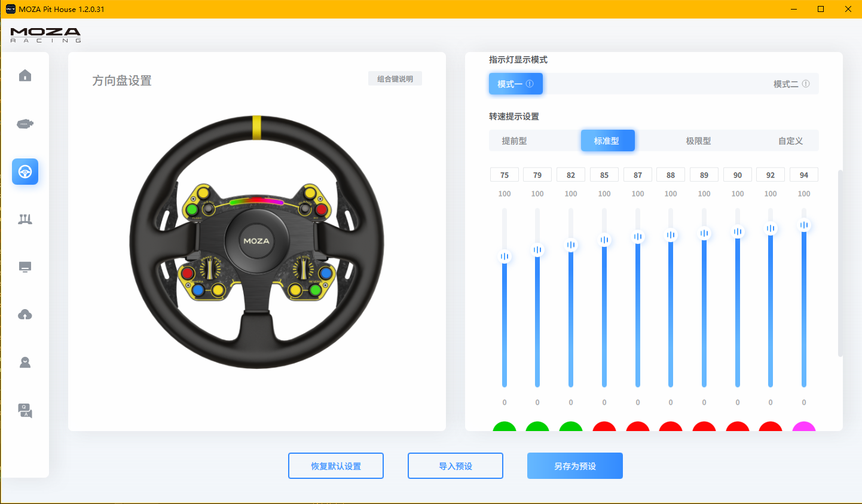Click the slider handle under value 82
Image resolution: width=862 pixels, height=504 pixels.
pyautogui.click(x=571, y=245)
